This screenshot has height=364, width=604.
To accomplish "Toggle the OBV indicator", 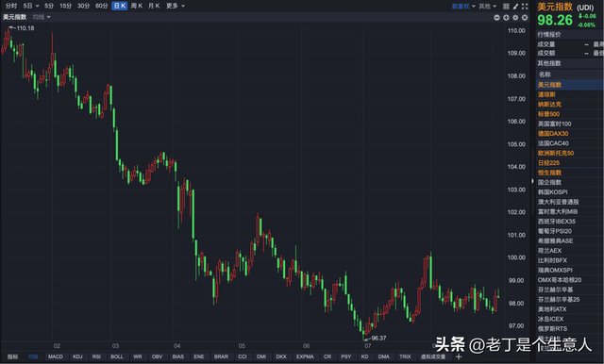I will tap(158, 356).
